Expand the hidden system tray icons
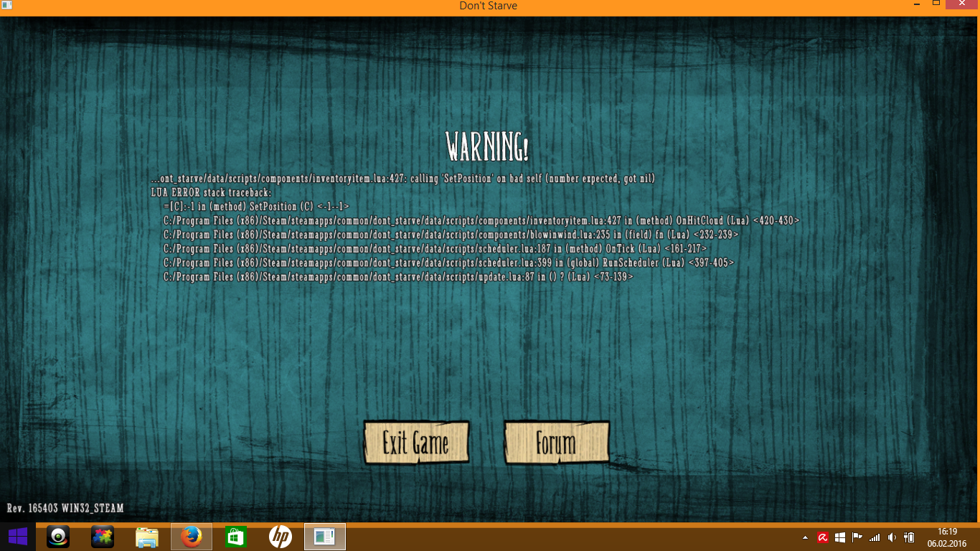Viewport: 980px width, 551px height. coord(805,537)
